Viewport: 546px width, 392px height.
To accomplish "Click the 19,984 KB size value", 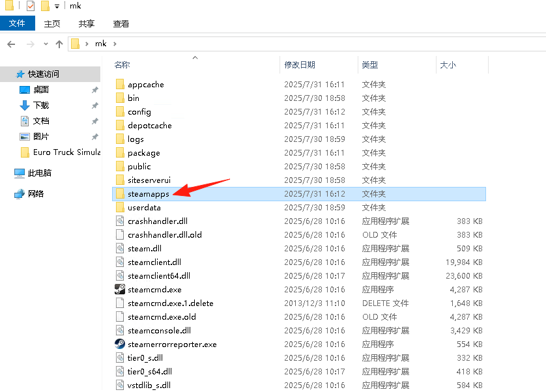I will coord(464,262).
